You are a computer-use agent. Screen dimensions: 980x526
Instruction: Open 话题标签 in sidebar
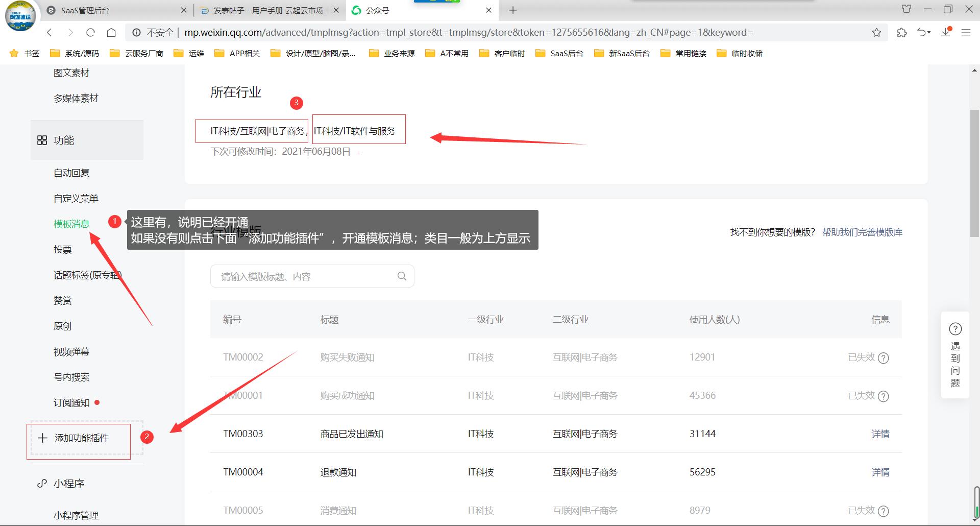pyautogui.click(x=87, y=275)
